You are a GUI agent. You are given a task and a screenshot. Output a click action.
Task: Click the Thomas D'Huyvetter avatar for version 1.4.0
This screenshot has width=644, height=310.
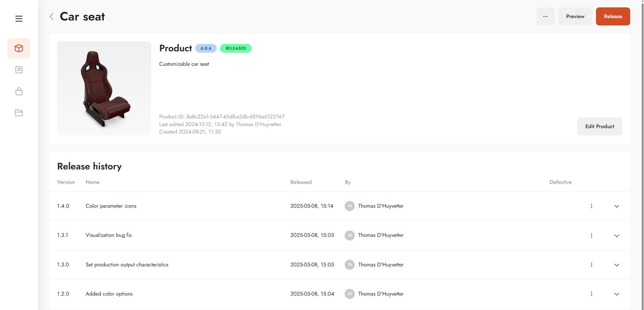click(x=349, y=206)
